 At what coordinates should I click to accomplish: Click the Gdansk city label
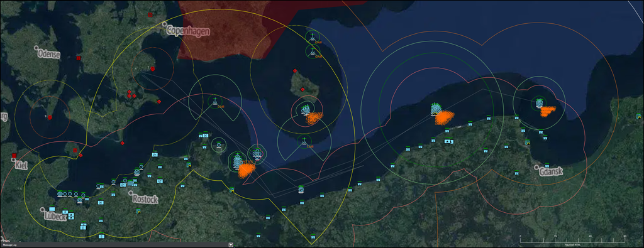(551, 171)
